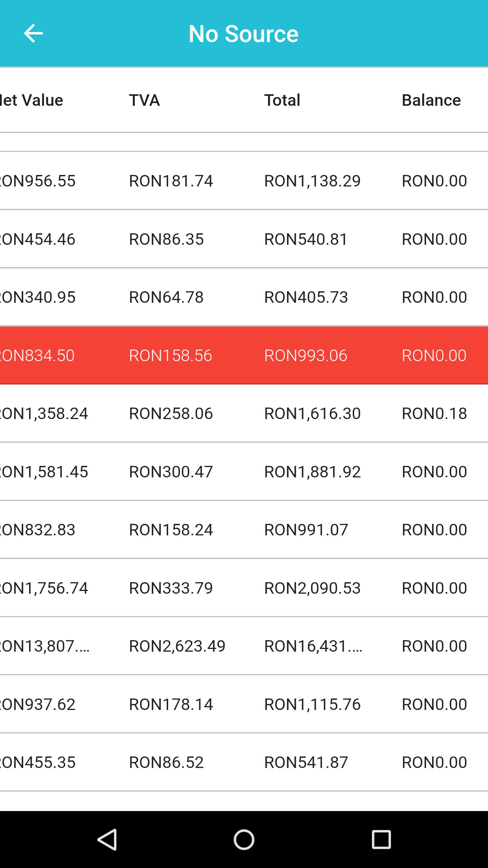Sort by the TVA column header
Screen dimensions: 488x868
(144, 100)
